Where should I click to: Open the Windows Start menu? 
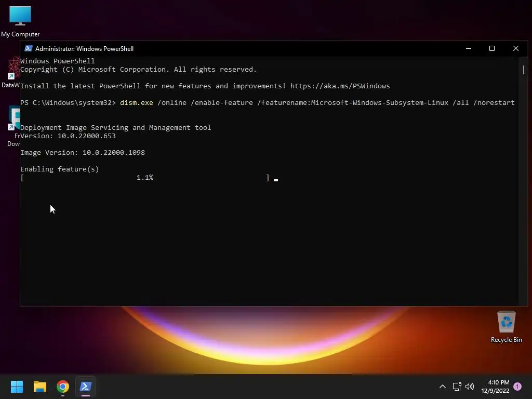pyautogui.click(x=17, y=387)
